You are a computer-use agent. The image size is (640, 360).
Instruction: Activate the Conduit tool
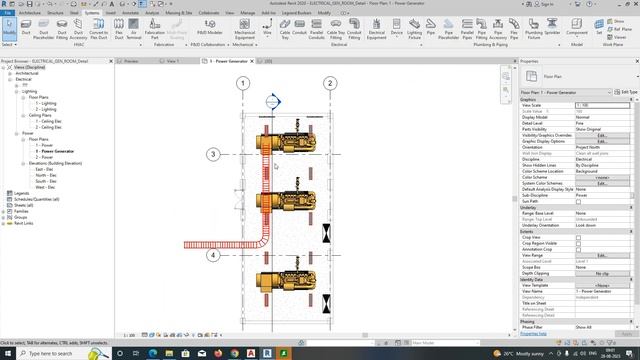(x=300, y=27)
